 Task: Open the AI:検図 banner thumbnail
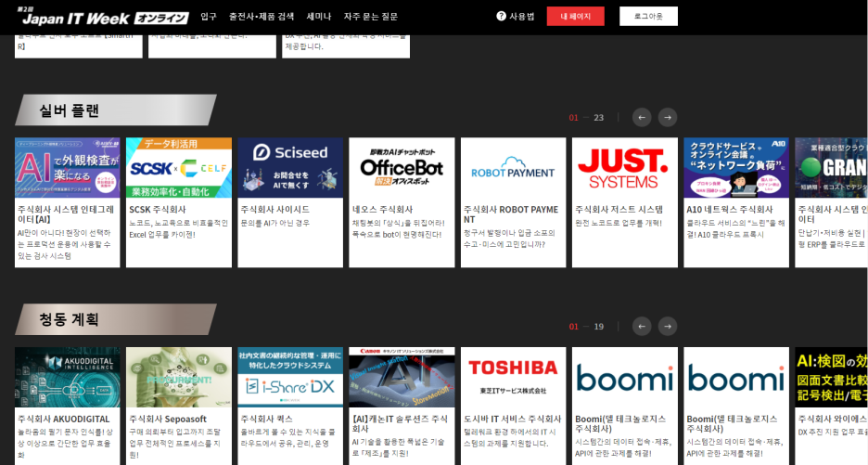[832, 378]
